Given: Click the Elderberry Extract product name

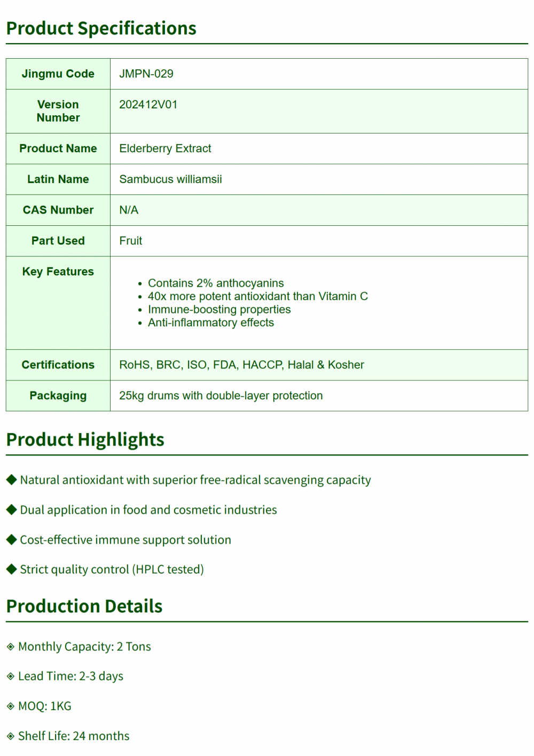Looking at the screenshot, I should (165, 148).
